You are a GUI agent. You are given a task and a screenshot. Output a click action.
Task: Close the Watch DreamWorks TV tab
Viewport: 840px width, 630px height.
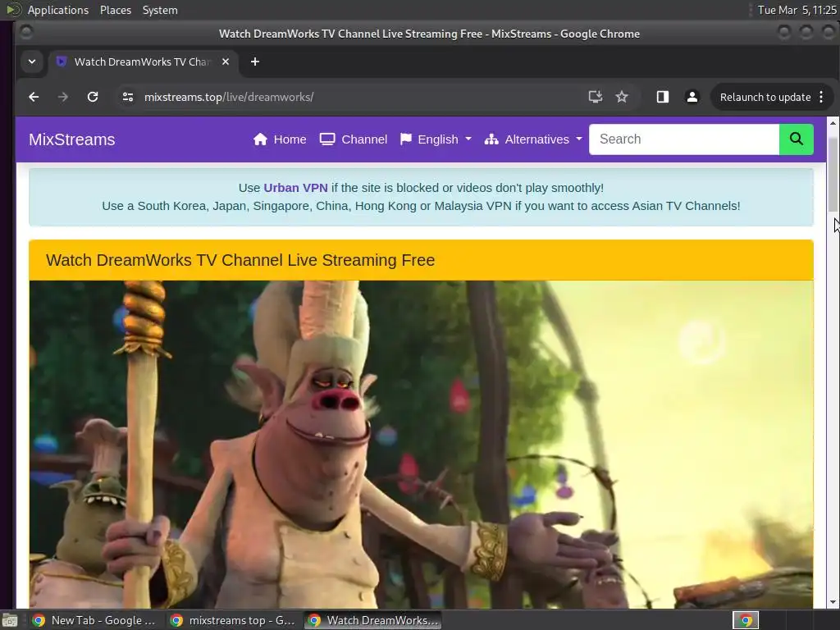pos(226,62)
